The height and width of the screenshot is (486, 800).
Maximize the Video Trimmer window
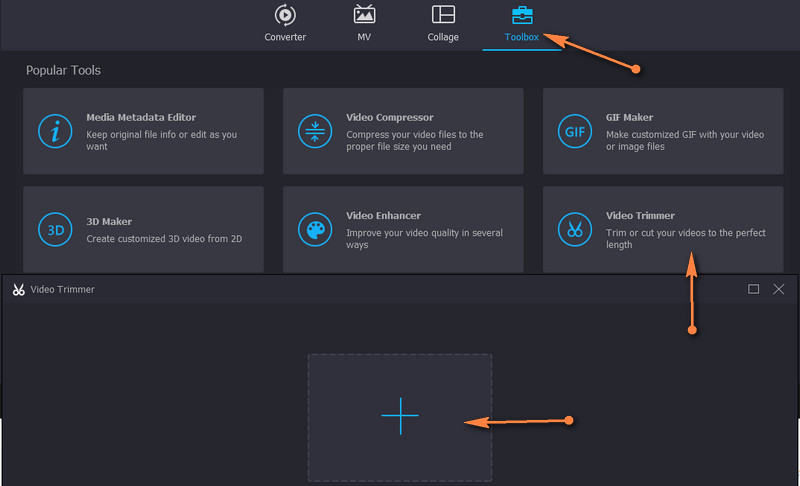(x=753, y=289)
